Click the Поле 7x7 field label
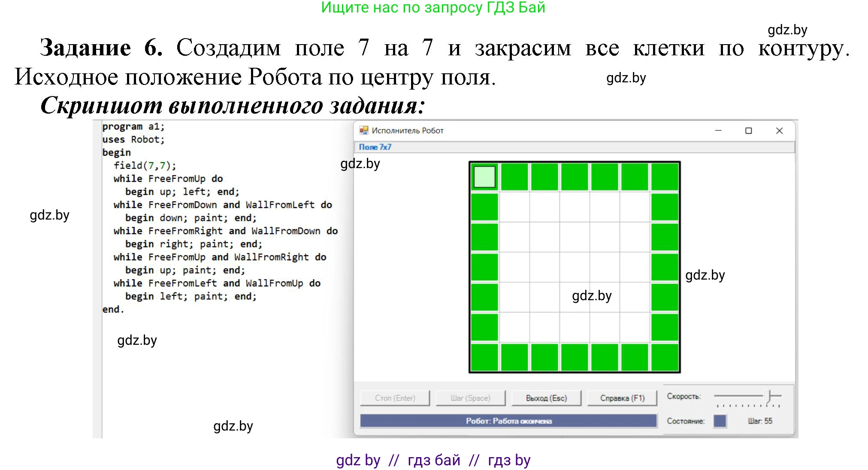The image size is (868, 470). (375, 147)
